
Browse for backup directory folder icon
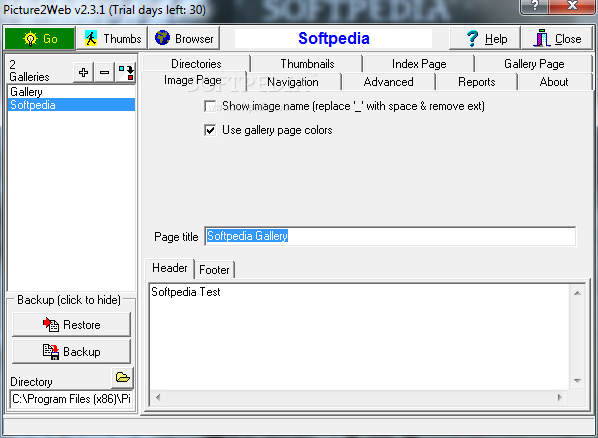[123, 378]
